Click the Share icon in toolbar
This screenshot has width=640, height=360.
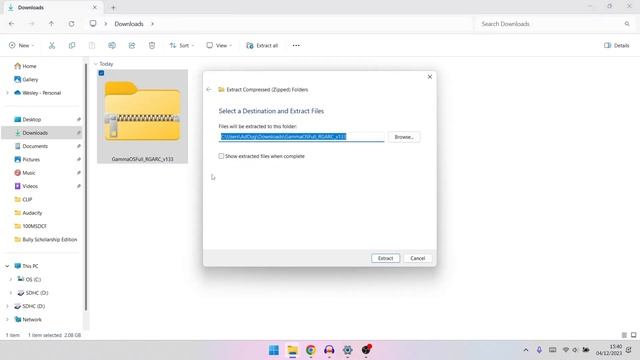pyautogui.click(x=132, y=45)
